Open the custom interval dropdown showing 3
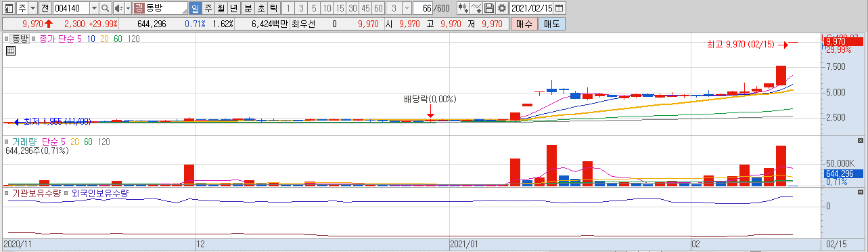Image resolution: width=868 pixels, height=252 pixels. 406,8
